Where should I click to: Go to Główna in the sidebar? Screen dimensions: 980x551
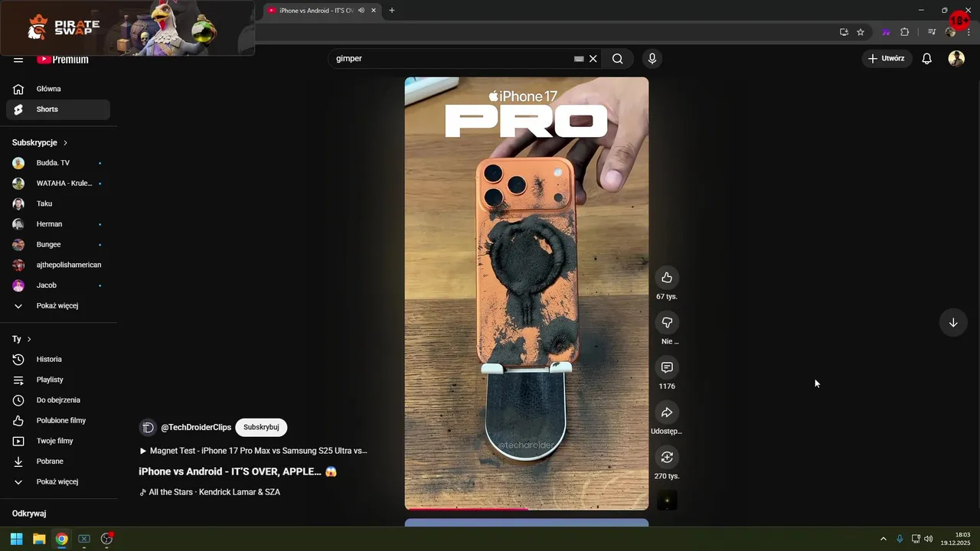[x=58, y=89]
